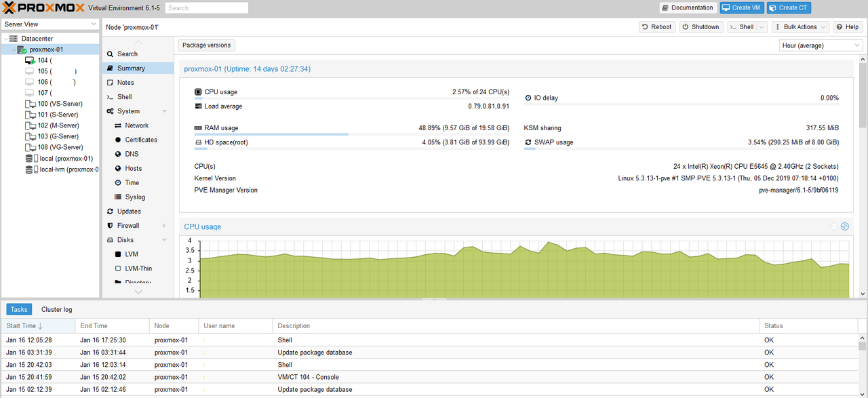Image resolution: width=868 pixels, height=398 pixels.
Task: Click the Create CT button
Action: pos(789,8)
